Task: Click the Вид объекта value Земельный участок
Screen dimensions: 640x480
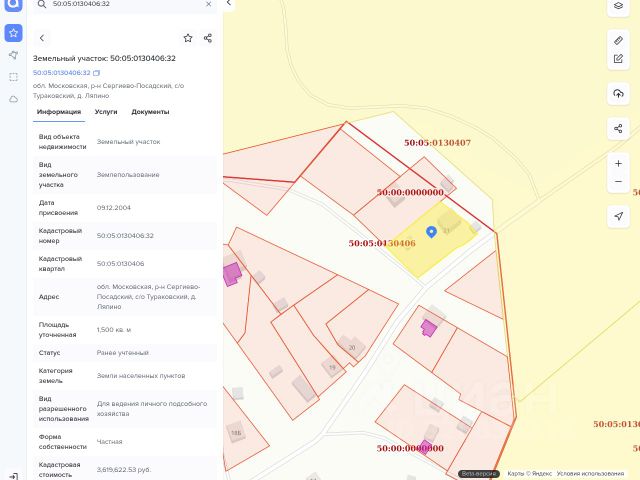Action: (x=129, y=142)
